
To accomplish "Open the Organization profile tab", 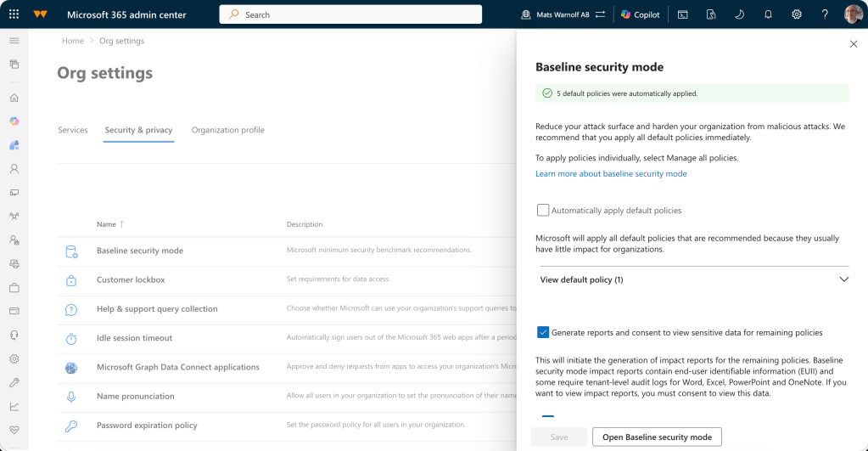I will click(227, 130).
